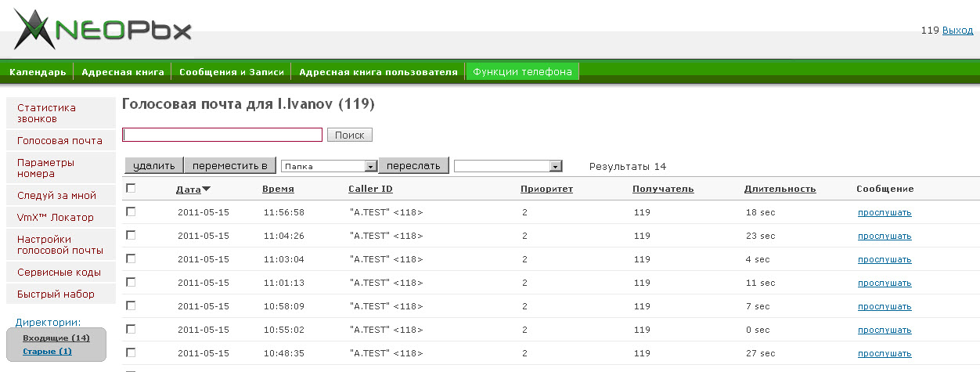Image resolution: width=980 pixels, height=372 pixels.
Task: Toggle the select-all checkbox in the table header
Action: (131, 188)
